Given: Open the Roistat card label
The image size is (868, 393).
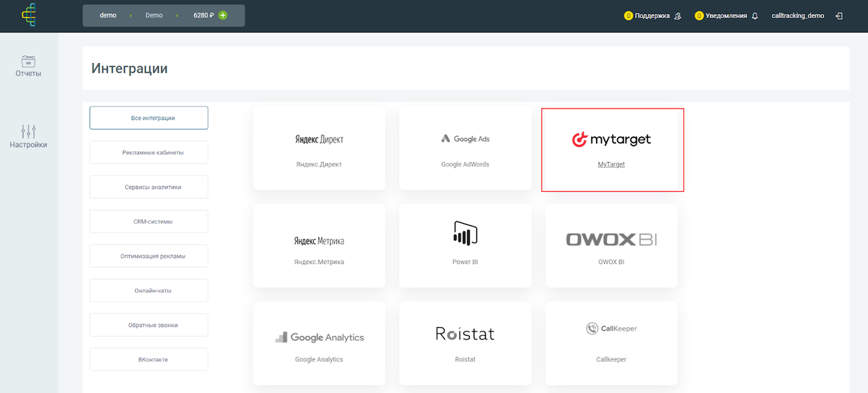Looking at the screenshot, I should (465, 359).
